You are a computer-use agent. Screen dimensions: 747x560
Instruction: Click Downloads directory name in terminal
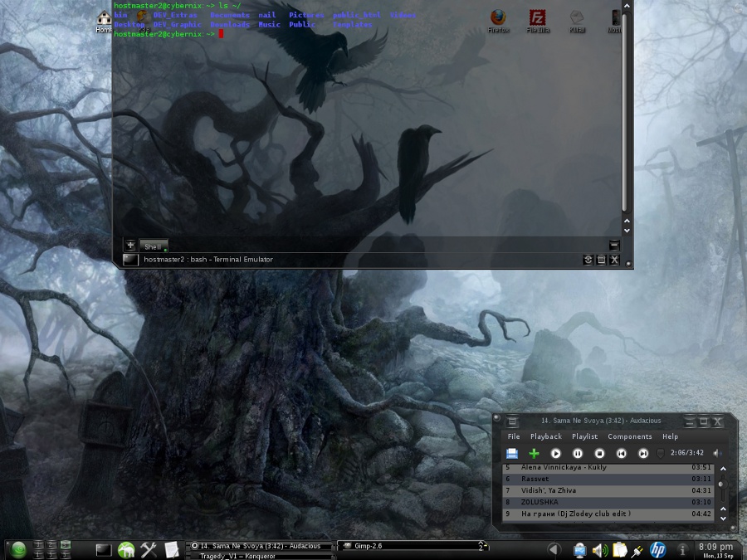[x=230, y=24]
